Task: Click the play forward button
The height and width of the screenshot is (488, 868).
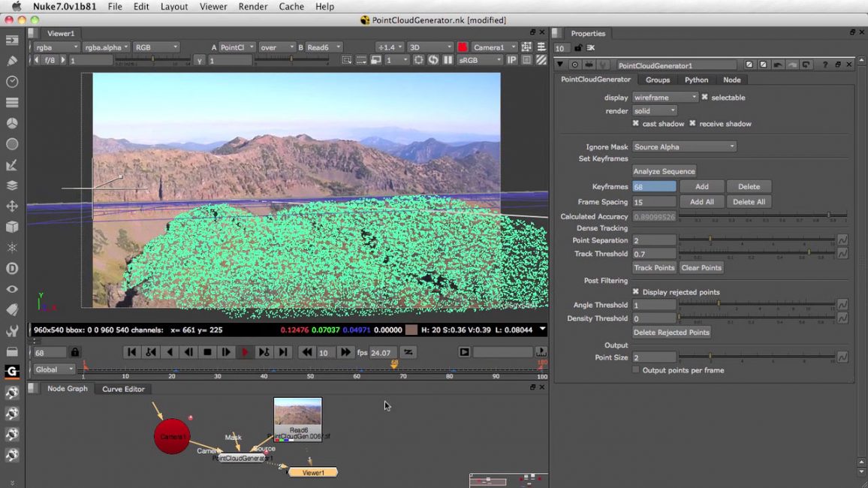Action: tap(245, 352)
